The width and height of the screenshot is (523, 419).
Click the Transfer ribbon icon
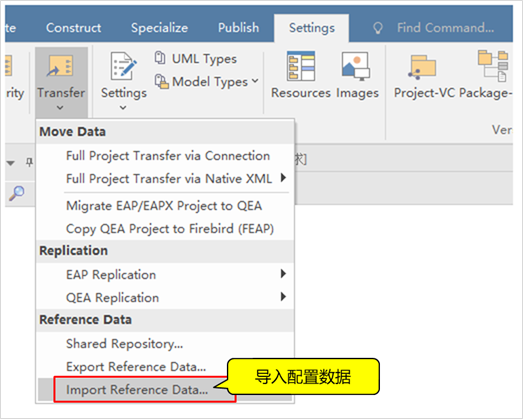pos(60,66)
